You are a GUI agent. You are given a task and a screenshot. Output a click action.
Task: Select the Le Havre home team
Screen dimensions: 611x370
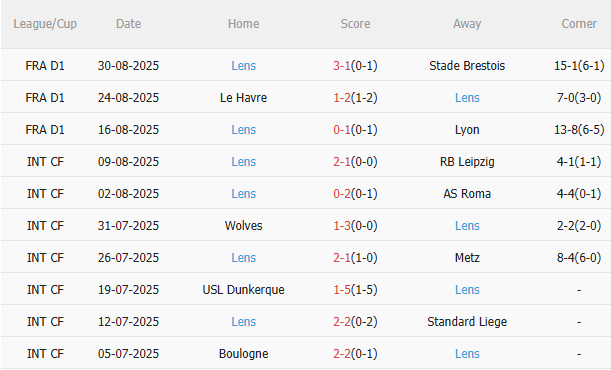tap(244, 97)
